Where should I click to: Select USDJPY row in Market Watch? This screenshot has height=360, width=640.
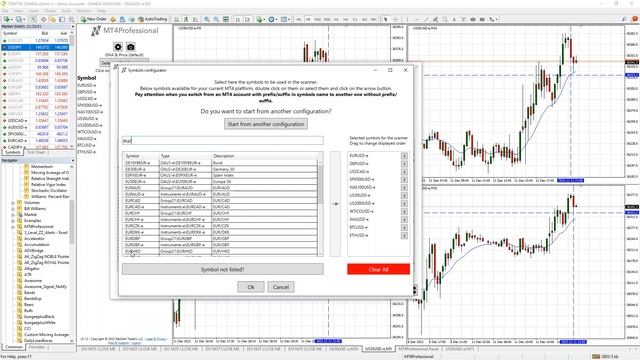point(35,47)
